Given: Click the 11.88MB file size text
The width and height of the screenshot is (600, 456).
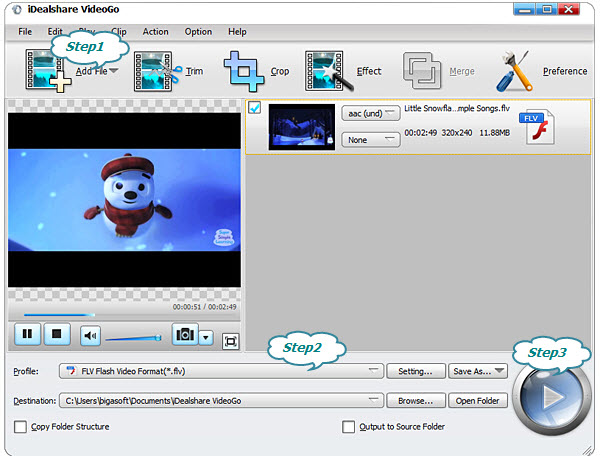Looking at the screenshot, I should [494, 133].
